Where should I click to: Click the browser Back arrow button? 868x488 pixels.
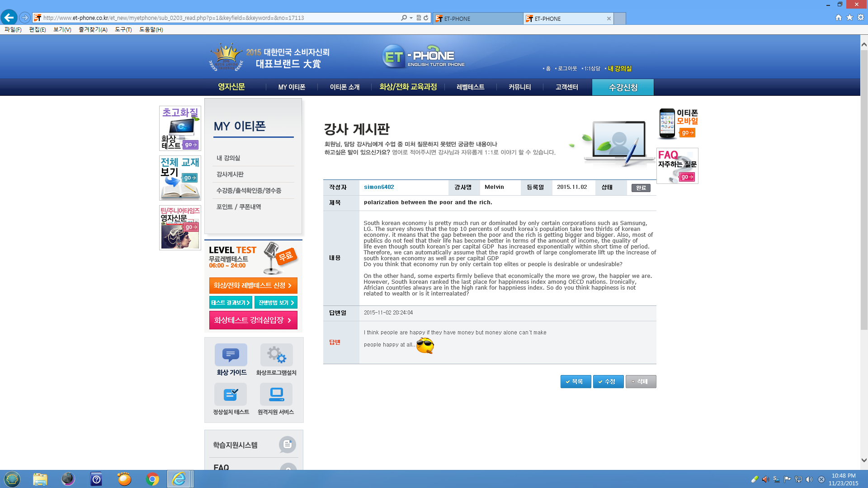9,18
